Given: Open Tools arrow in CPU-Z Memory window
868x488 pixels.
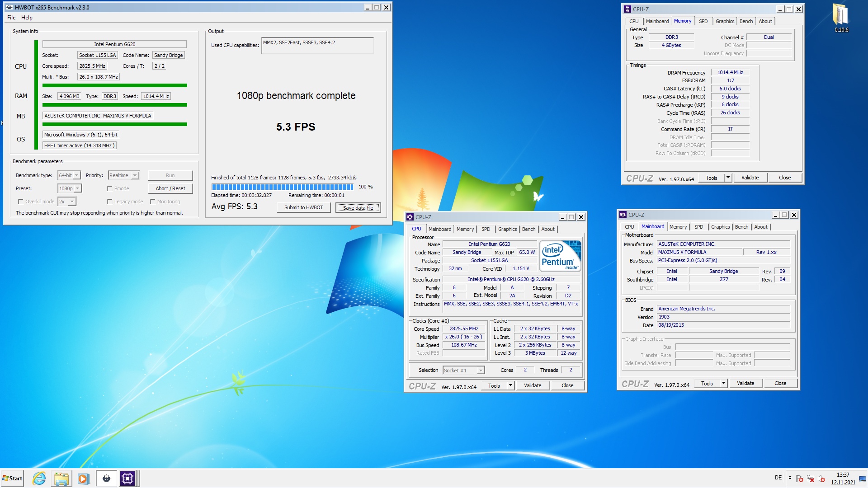Looking at the screenshot, I should pyautogui.click(x=728, y=178).
